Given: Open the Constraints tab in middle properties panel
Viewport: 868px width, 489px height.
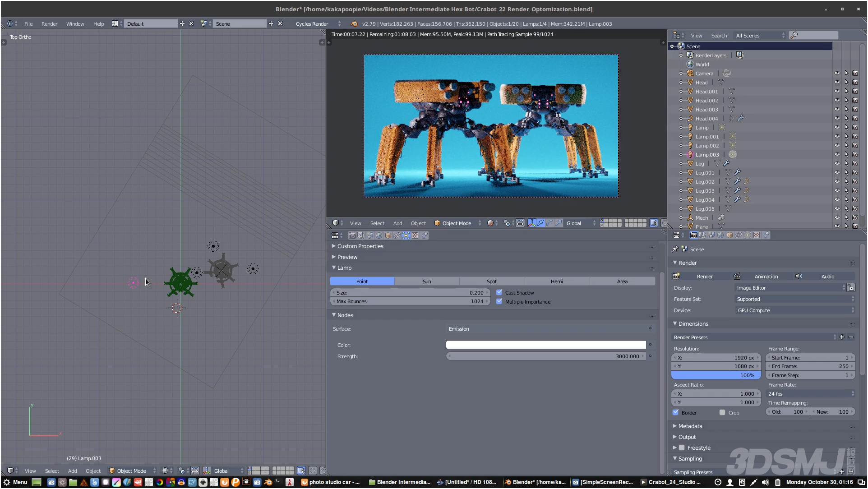Looking at the screenshot, I should click(x=397, y=235).
